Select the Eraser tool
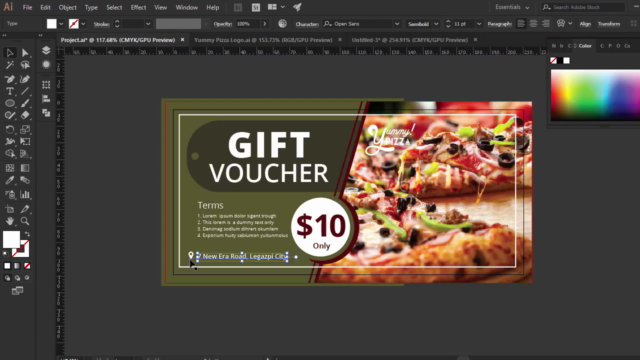This screenshot has width=640, height=360. tap(25, 116)
